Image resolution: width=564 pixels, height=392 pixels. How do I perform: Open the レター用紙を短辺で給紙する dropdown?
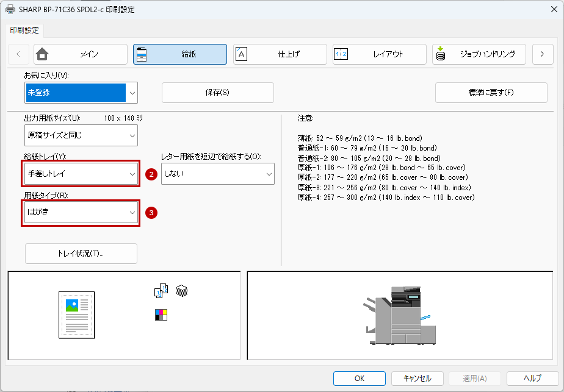click(216, 174)
